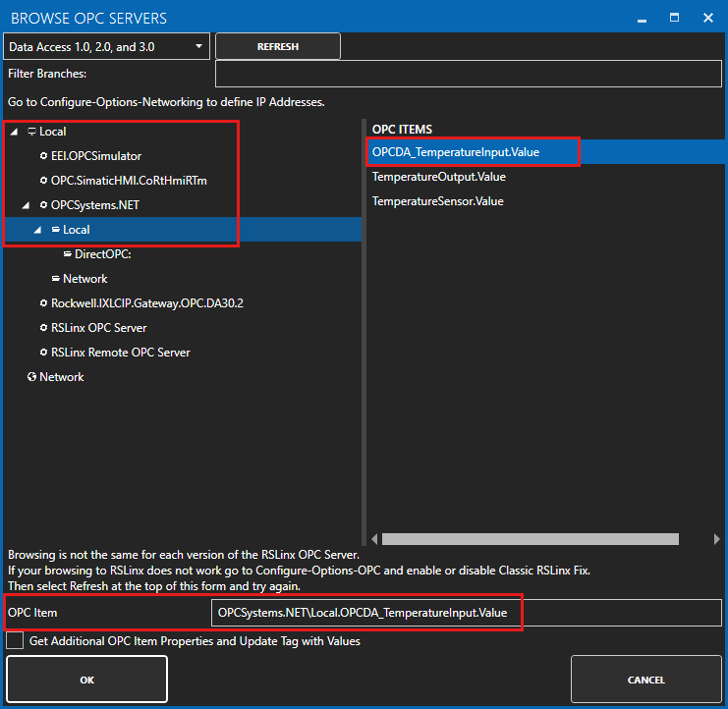Image resolution: width=728 pixels, height=709 pixels.
Task: Click the OPC Item path input field
Action: (466, 613)
